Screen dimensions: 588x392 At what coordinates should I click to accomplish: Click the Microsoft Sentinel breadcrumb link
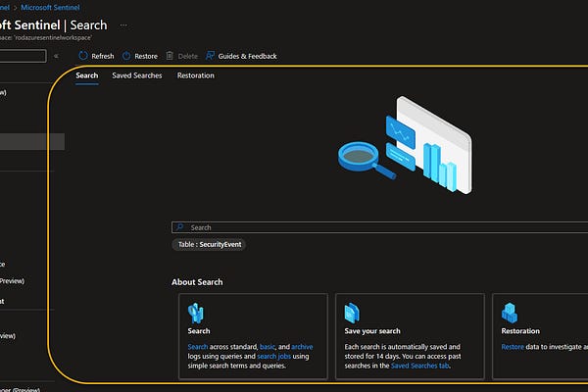point(50,7)
